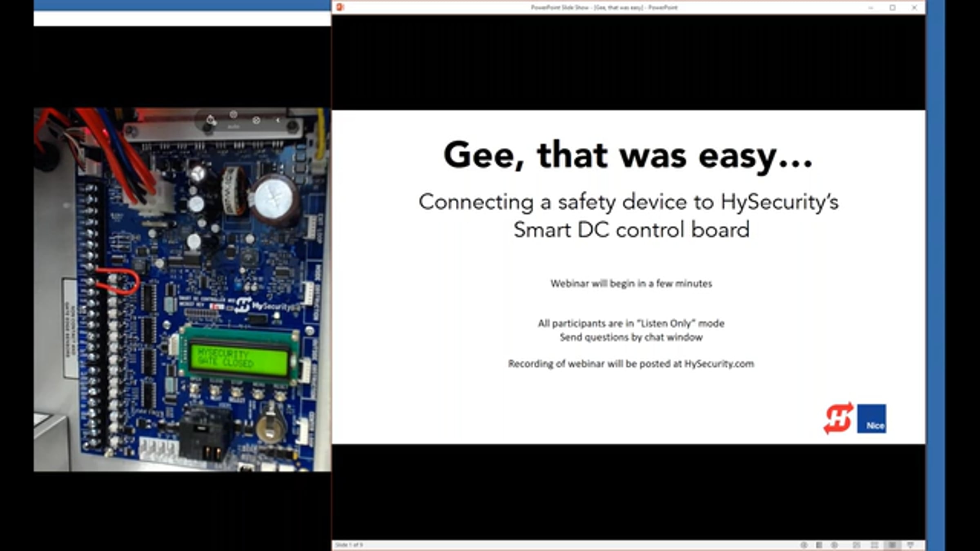Switch to Slide Sorter view icon
The height and width of the screenshot is (551, 980).
point(874,545)
